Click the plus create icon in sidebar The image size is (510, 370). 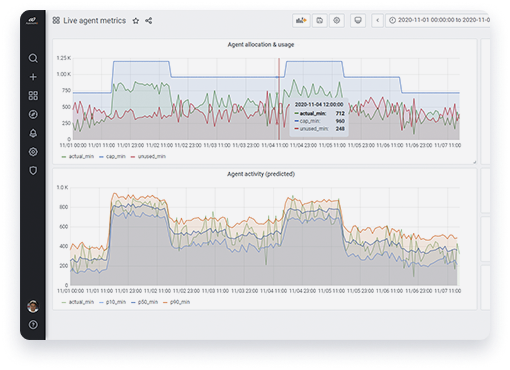tap(33, 77)
